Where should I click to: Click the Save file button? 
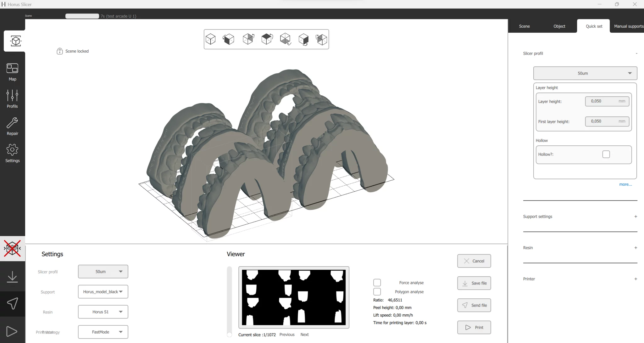click(474, 283)
